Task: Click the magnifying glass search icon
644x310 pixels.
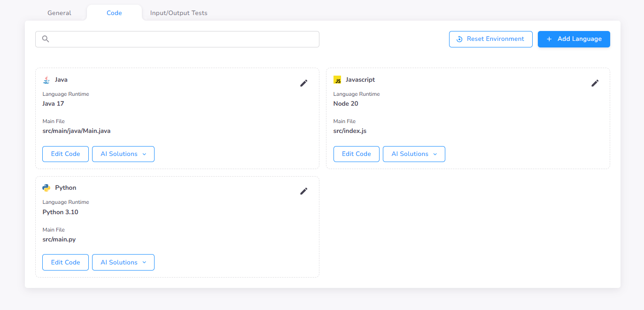Action: click(46, 39)
